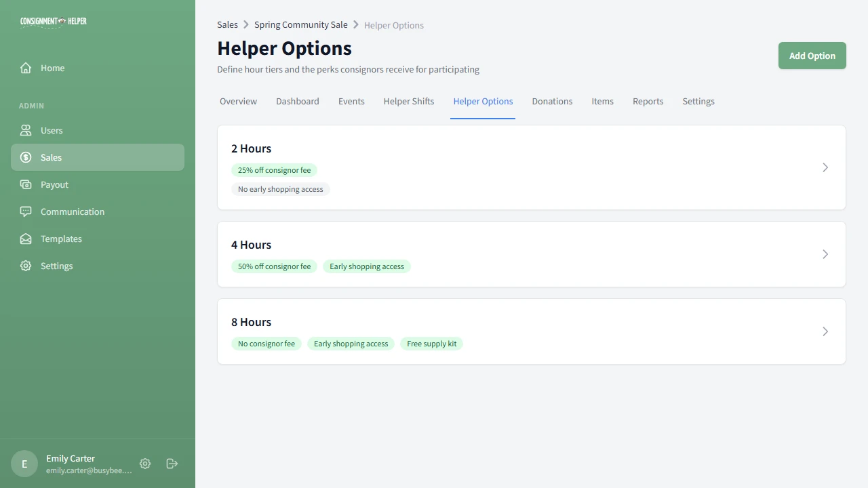868x488 pixels.
Task: Navigate to Spring Community Sale breadcrumb
Action: coord(300,24)
